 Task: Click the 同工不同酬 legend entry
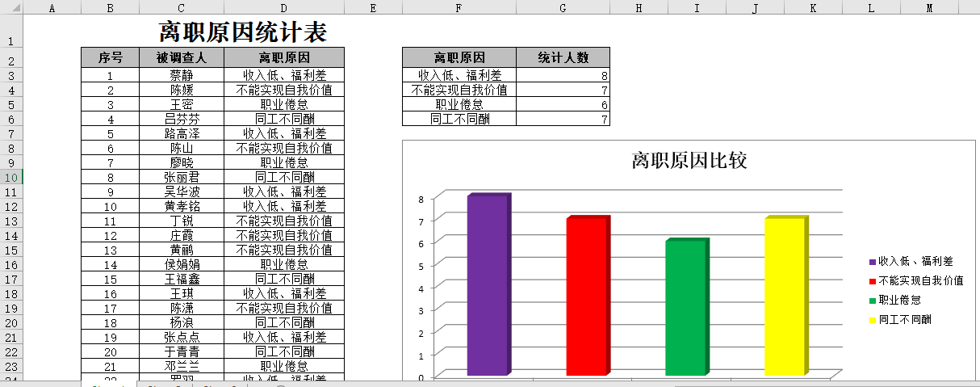904,319
